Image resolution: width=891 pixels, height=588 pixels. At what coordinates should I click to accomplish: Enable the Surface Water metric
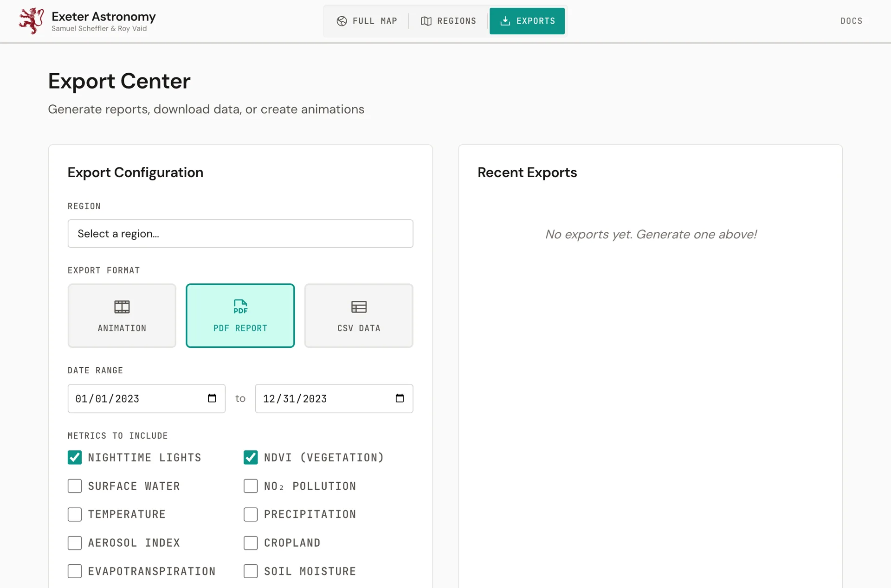click(75, 486)
